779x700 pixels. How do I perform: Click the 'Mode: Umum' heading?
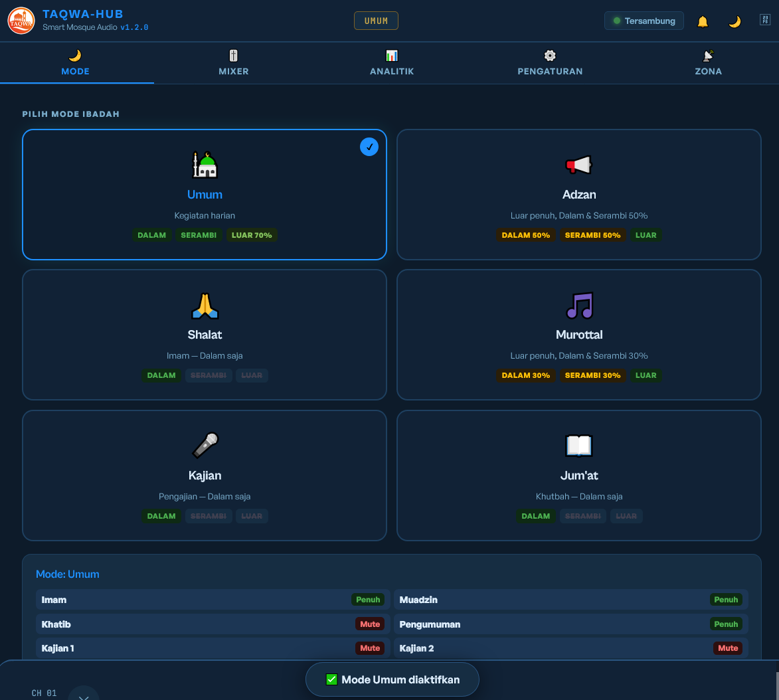click(x=68, y=574)
